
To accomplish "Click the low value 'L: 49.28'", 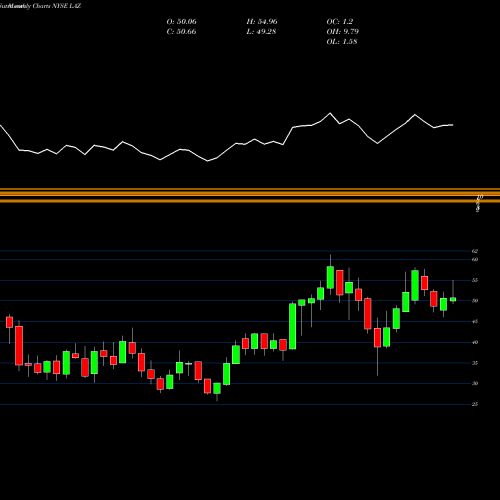I will (x=261, y=32).
